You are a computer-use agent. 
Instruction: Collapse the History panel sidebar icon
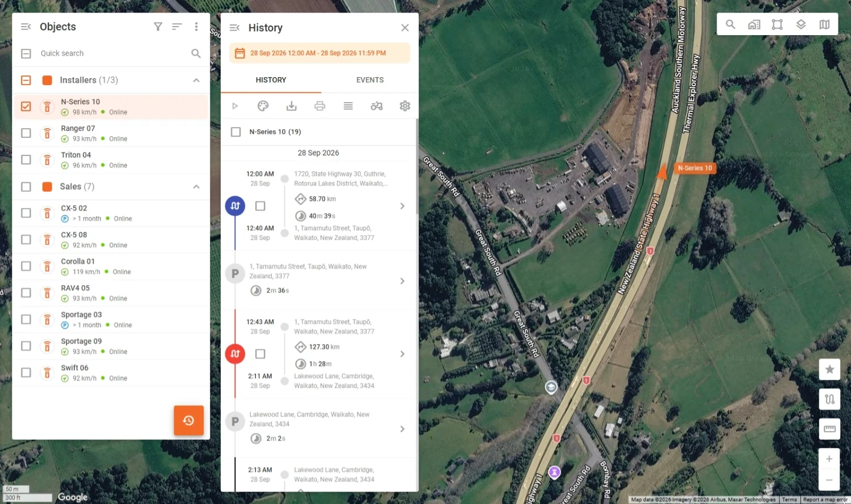(235, 28)
